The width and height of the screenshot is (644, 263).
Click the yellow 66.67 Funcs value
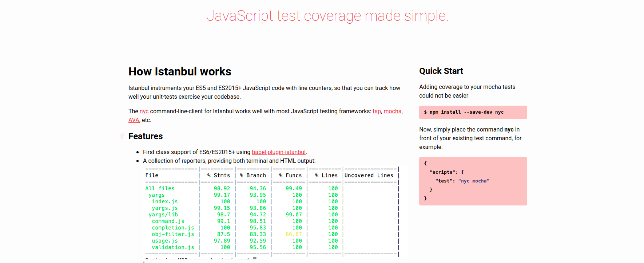(x=294, y=234)
